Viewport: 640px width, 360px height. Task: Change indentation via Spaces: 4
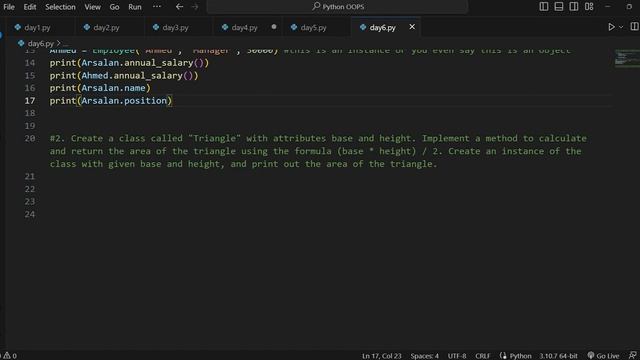coord(424,356)
